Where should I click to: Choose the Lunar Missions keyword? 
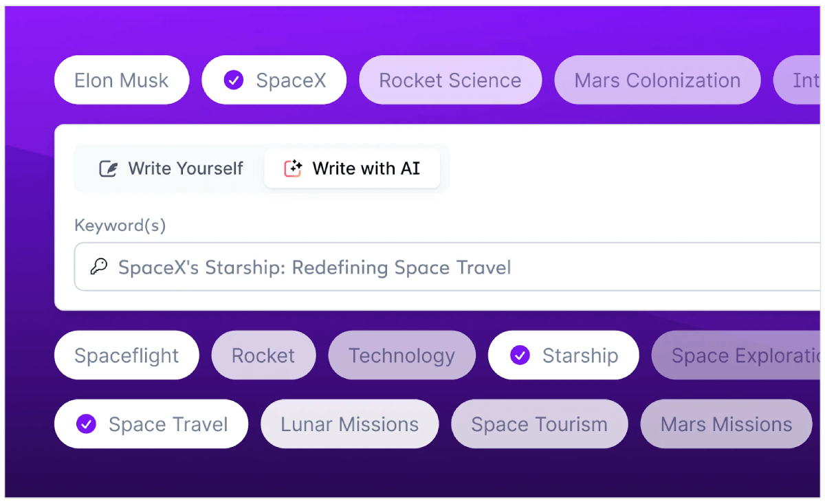[x=349, y=424]
